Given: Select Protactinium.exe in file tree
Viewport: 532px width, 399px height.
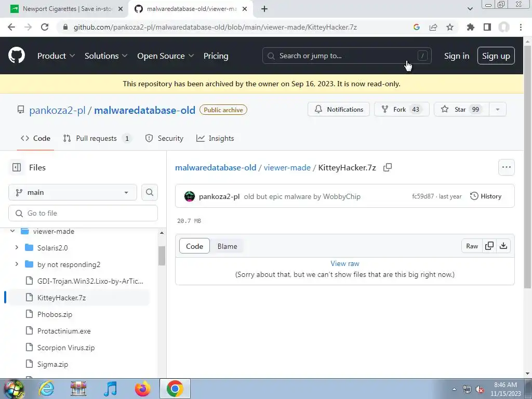Looking at the screenshot, I should (x=64, y=331).
